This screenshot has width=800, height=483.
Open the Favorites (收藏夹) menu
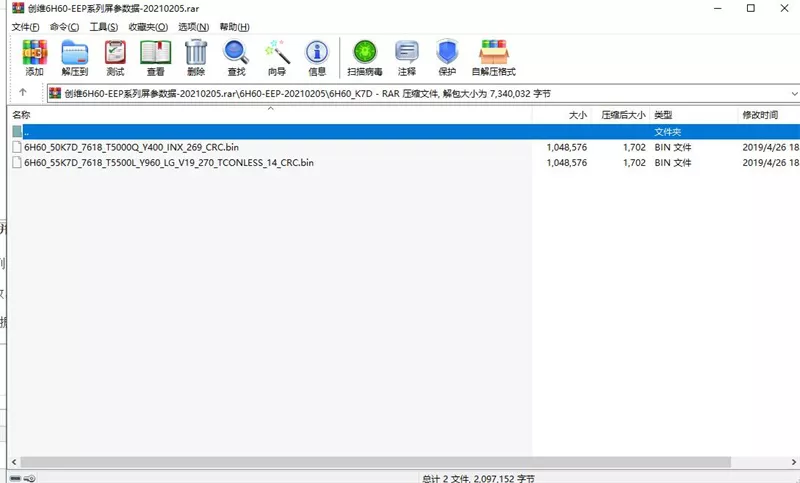pos(148,27)
